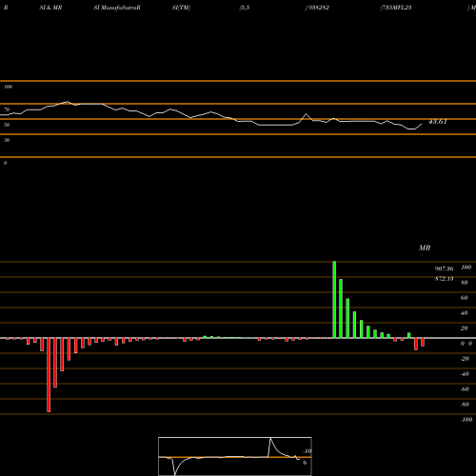Click the tallest red MR bar
Screen dimensions: 476x476
(x=49, y=375)
